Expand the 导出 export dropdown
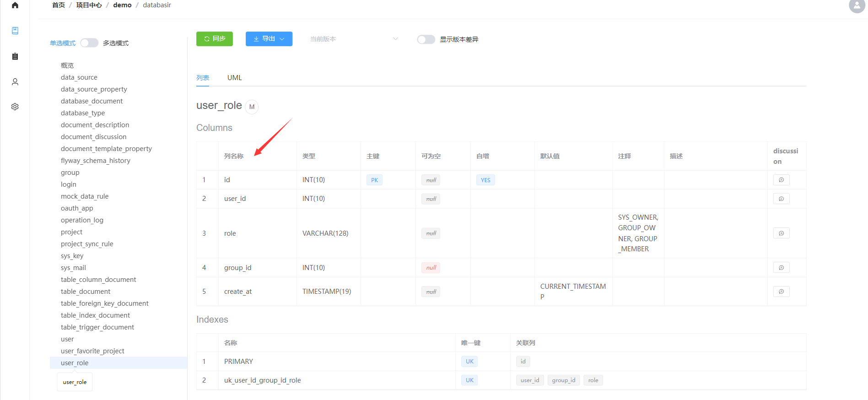Viewport: 868px width, 400px height. 269,39
